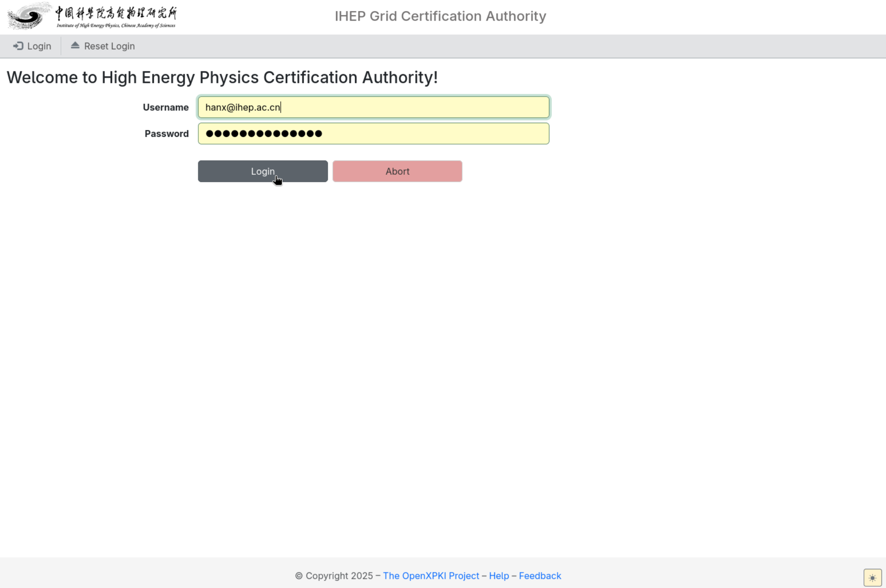The height and width of the screenshot is (588, 886).
Task: Open the Help link in the footer
Action: click(499, 576)
